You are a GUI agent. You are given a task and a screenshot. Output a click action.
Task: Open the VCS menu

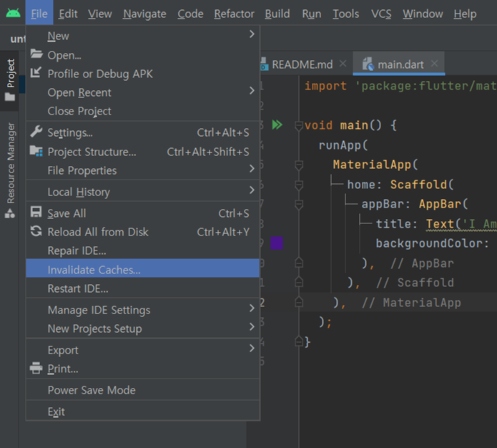(x=381, y=14)
